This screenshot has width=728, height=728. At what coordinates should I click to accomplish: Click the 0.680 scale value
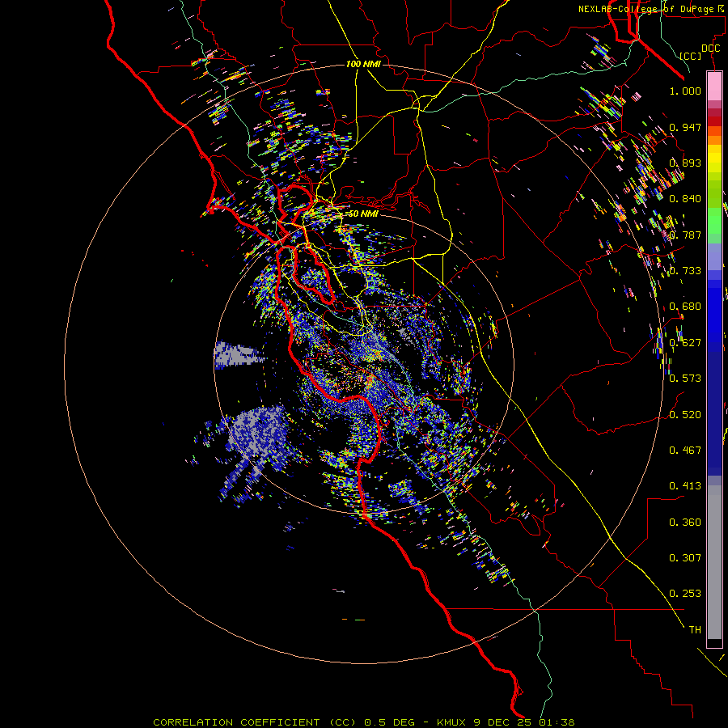point(685,307)
